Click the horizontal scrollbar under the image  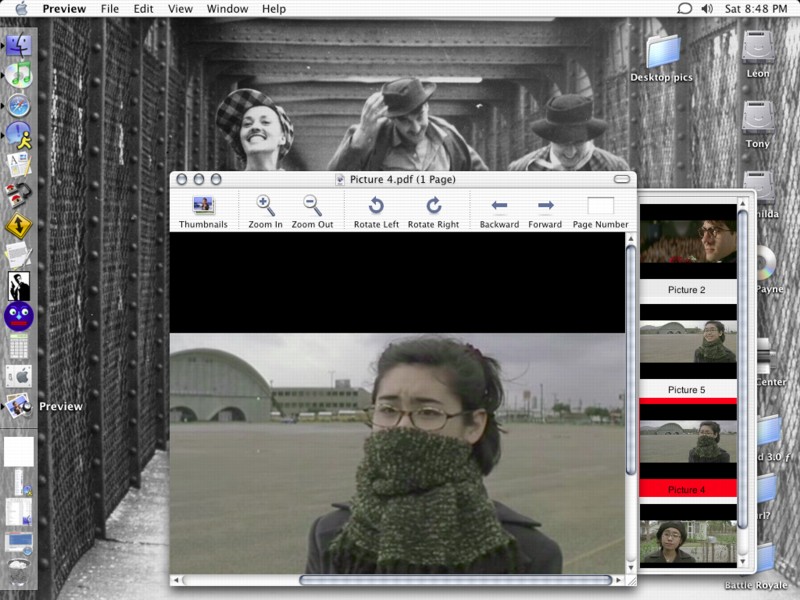(455, 580)
